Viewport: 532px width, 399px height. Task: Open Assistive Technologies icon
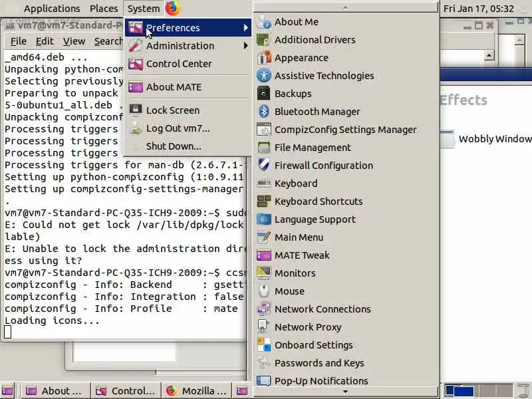click(x=264, y=75)
